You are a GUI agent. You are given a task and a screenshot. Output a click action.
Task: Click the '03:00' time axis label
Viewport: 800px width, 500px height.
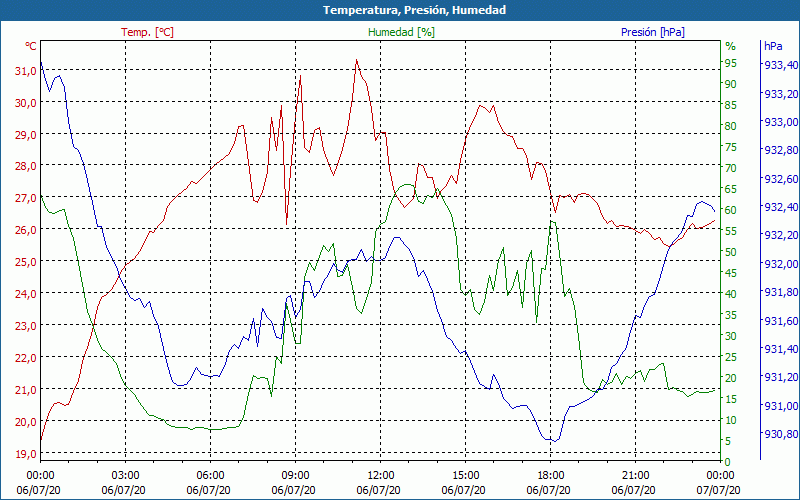126,474
